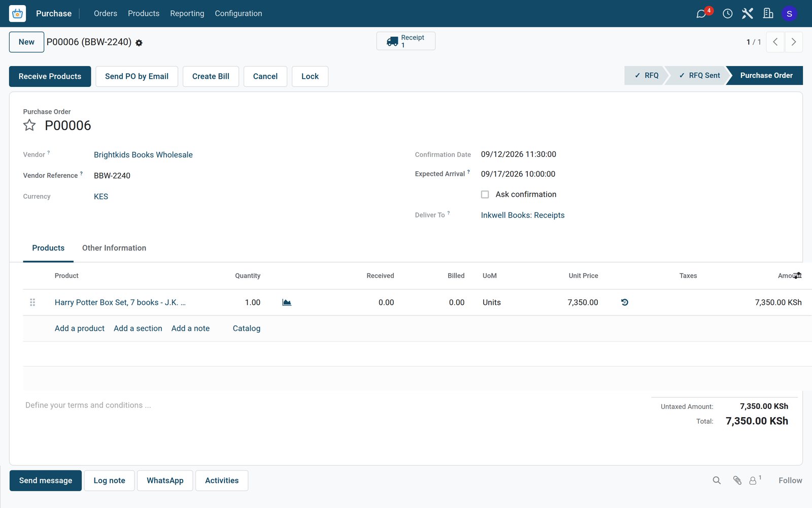Click the Purchase app title

click(54, 14)
